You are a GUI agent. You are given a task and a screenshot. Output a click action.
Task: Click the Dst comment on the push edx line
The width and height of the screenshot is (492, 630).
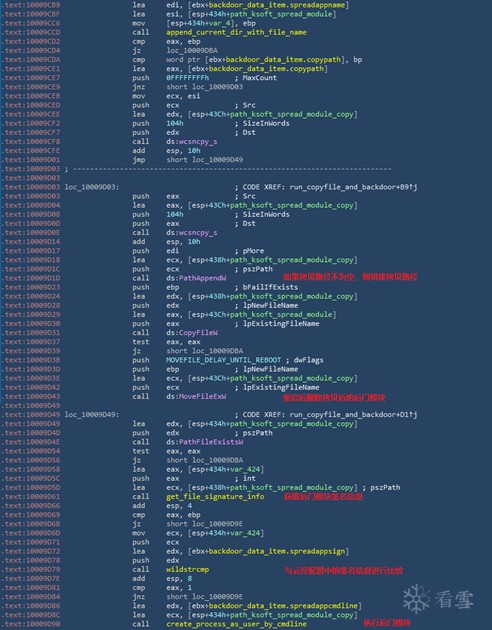(249, 133)
